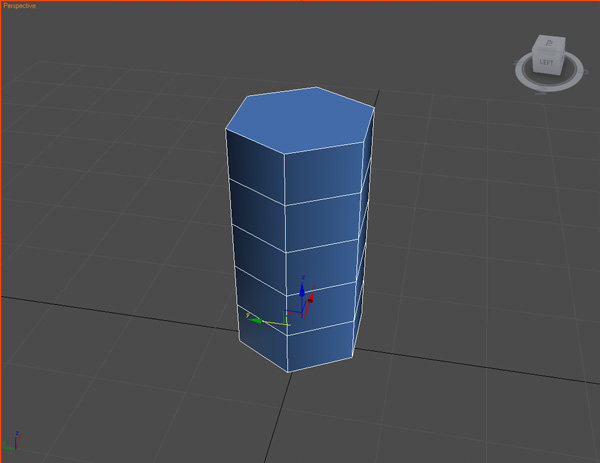Click the front top vertex of the hexagon cap

click(284, 154)
